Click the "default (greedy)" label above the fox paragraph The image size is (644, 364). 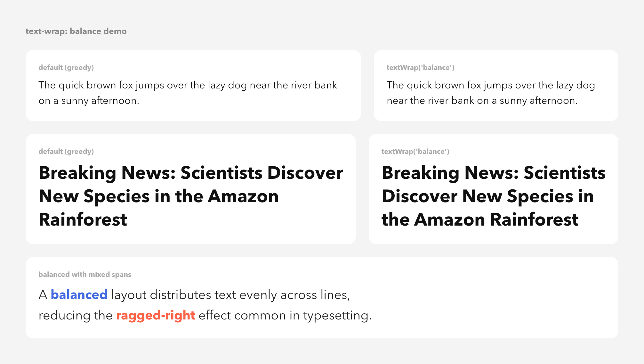click(x=66, y=68)
